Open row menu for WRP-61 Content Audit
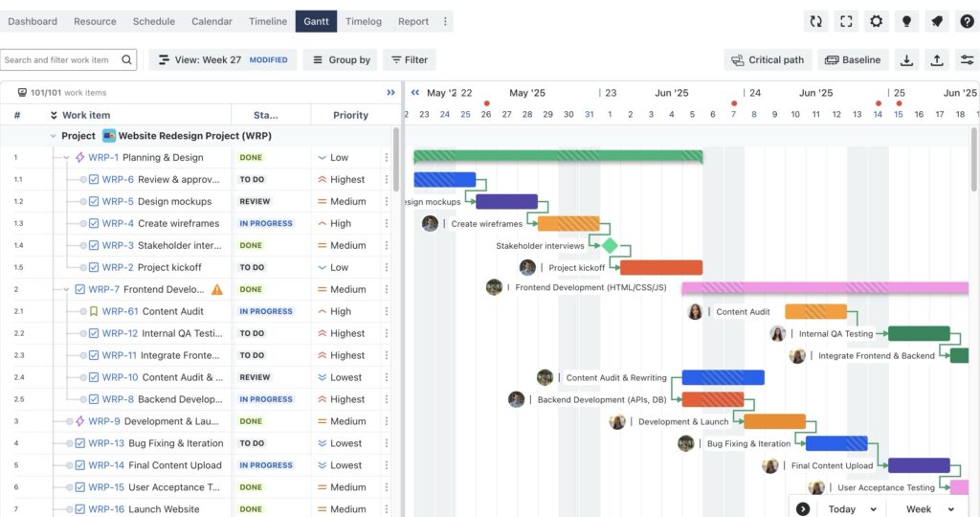The width and height of the screenshot is (980, 517). click(387, 311)
